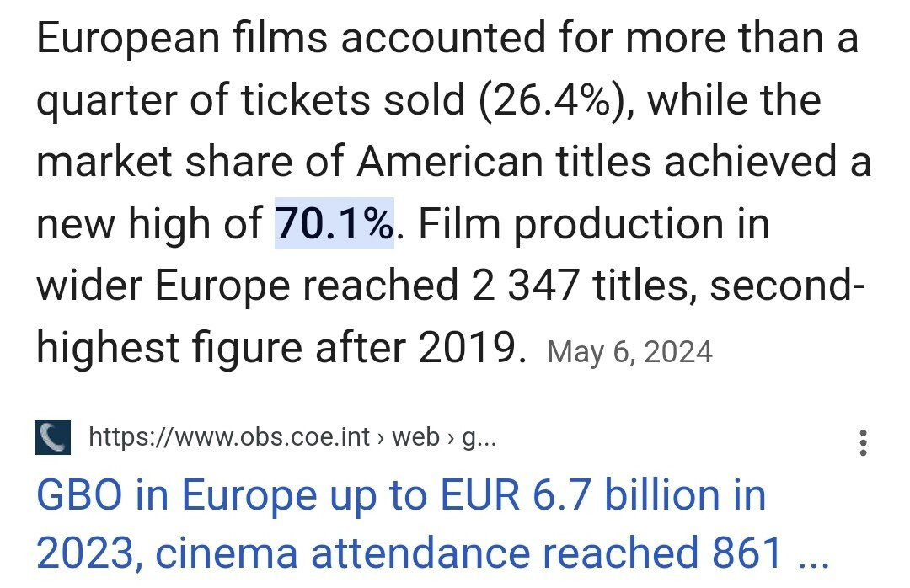Click the highlighted 70.1% figure
910x588 pixels.
(x=335, y=224)
